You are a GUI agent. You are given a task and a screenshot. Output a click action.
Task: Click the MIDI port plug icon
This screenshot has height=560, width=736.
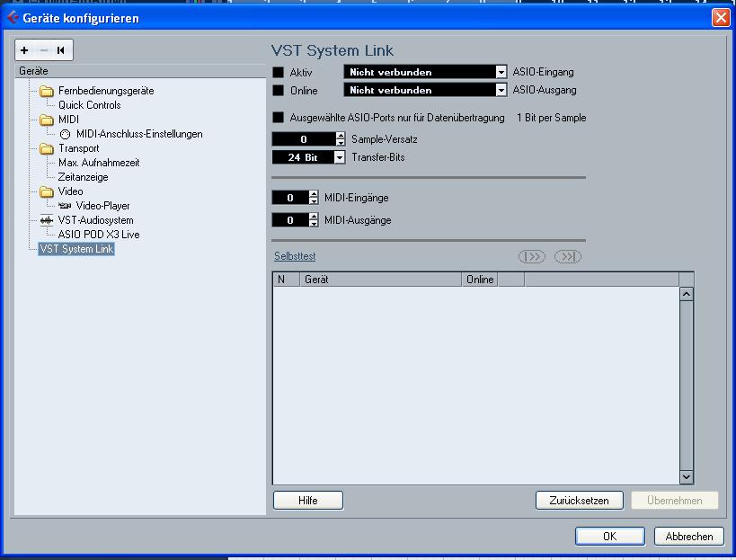coord(65,134)
